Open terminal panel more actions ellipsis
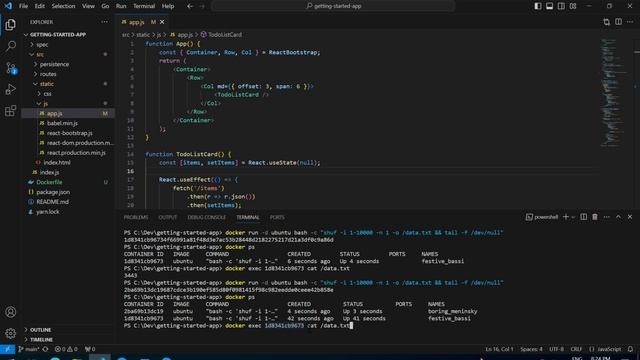 point(607,217)
